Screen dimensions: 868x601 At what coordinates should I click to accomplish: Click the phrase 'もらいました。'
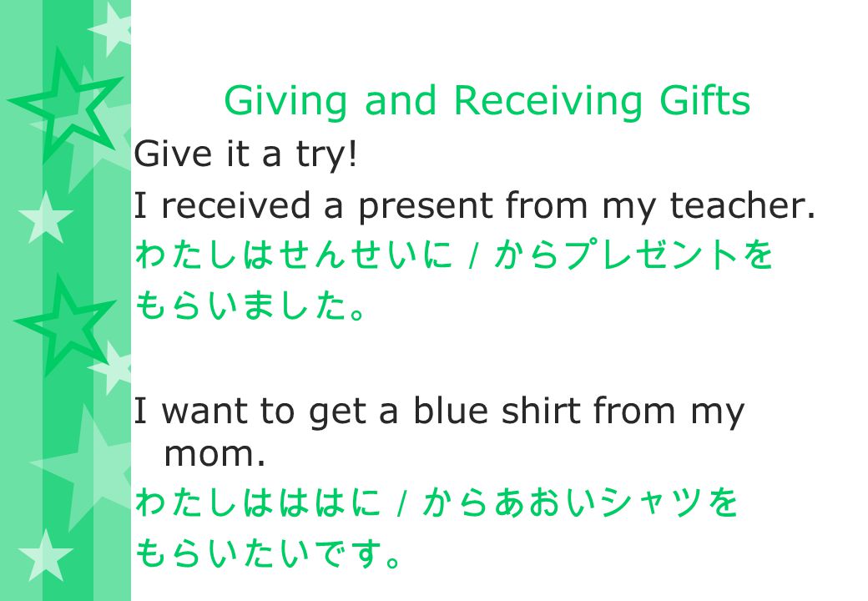click(250, 306)
